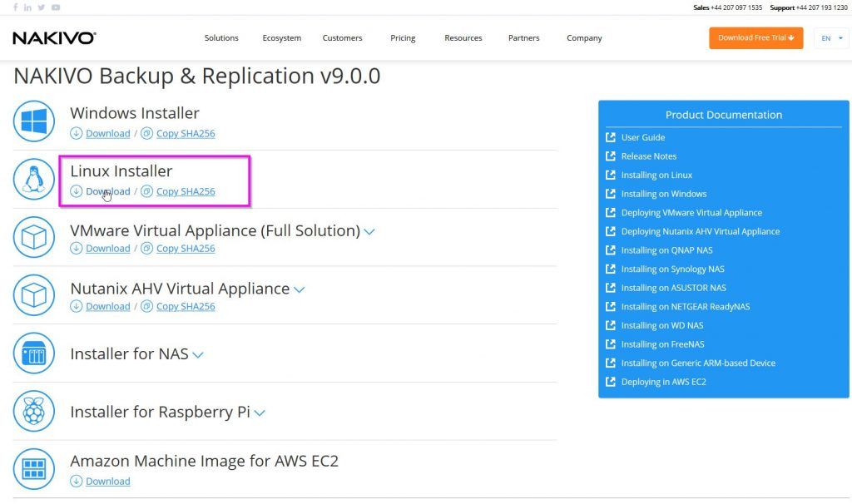Click external link icon beside Deploying in AWS EC2

coord(611,382)
